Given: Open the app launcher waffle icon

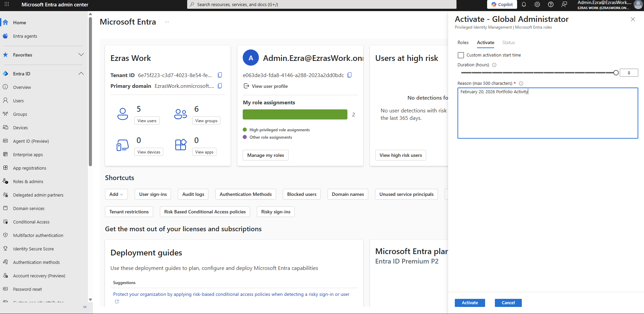Looking at the screenshot, I should [7, 4].
